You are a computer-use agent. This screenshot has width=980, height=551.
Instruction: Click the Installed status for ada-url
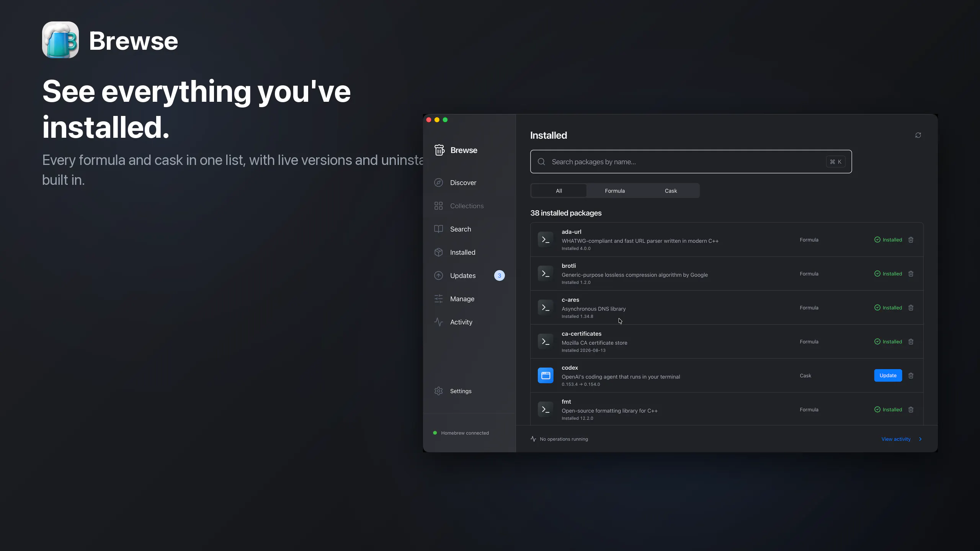coord(888,240)
